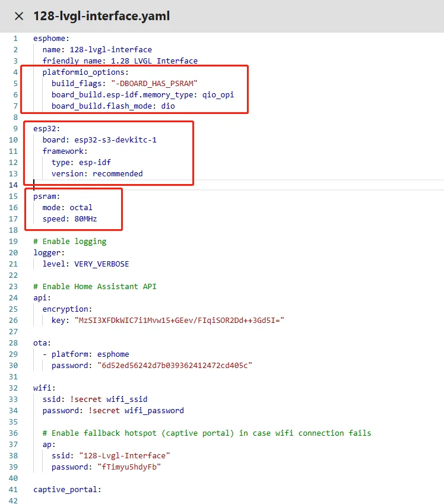This screenshot has width=444, height=504.
Task: Click the "-DBOARD_HAS_PSRAM" build flags string
Action: point(154,83)
